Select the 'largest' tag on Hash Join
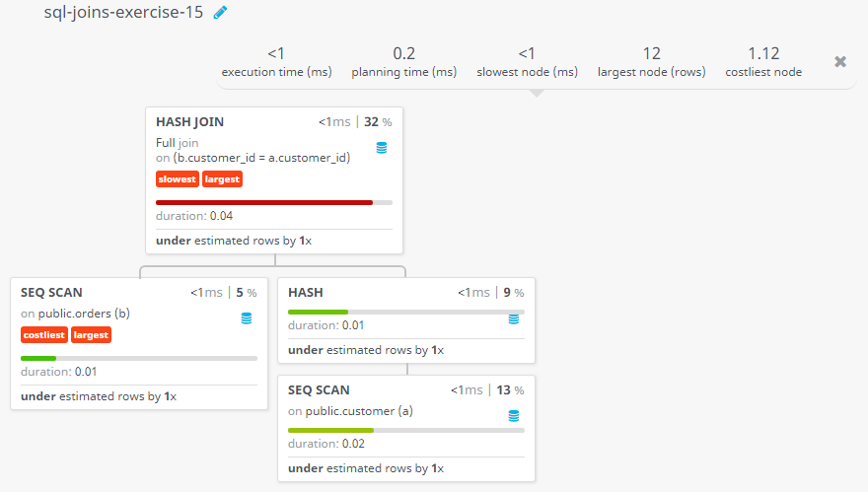The height and width of the screenshot is (492, 868). point(222,179)
